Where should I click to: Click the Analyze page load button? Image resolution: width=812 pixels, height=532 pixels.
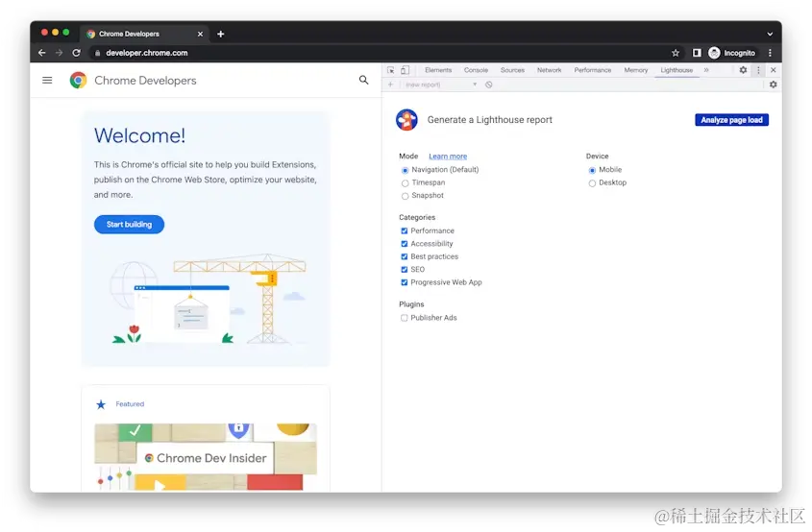point(731,119)
